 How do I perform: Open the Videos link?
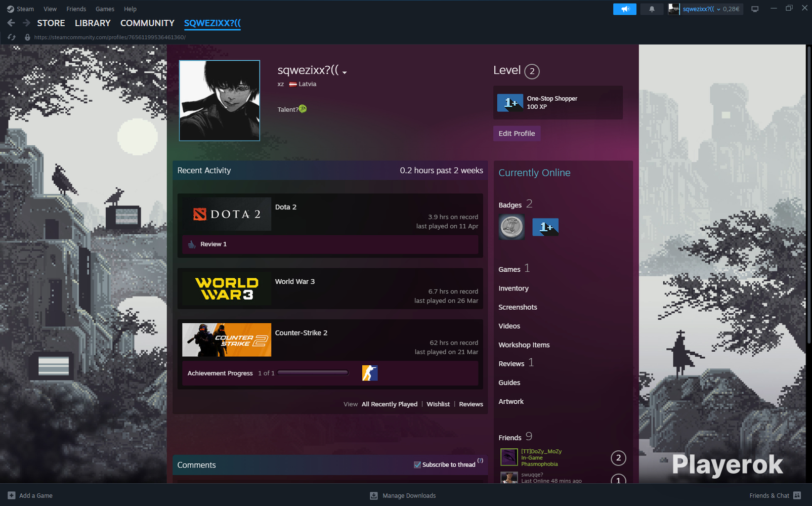[509, 326]
